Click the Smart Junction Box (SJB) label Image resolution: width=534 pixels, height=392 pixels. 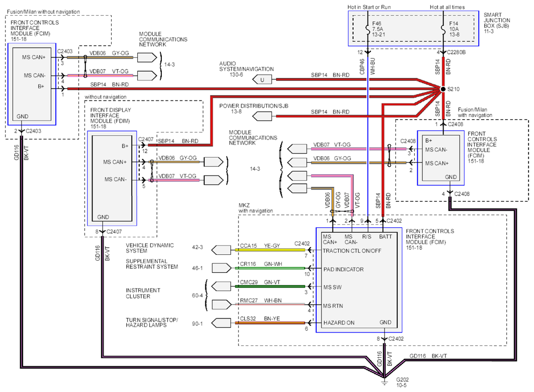pyautogui.click(x=497, y=23)
